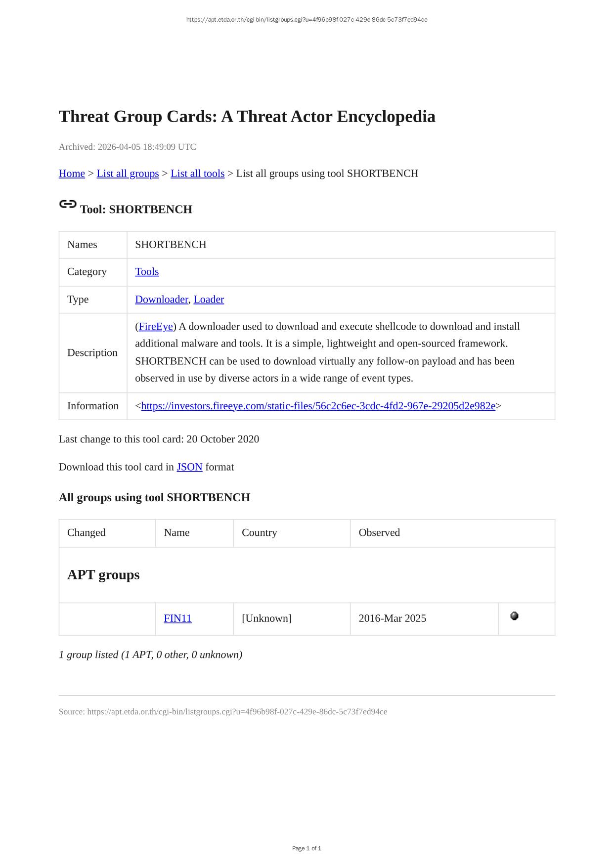Open the FireEye source link in description
614x868 pixels.
coord(156,327)
